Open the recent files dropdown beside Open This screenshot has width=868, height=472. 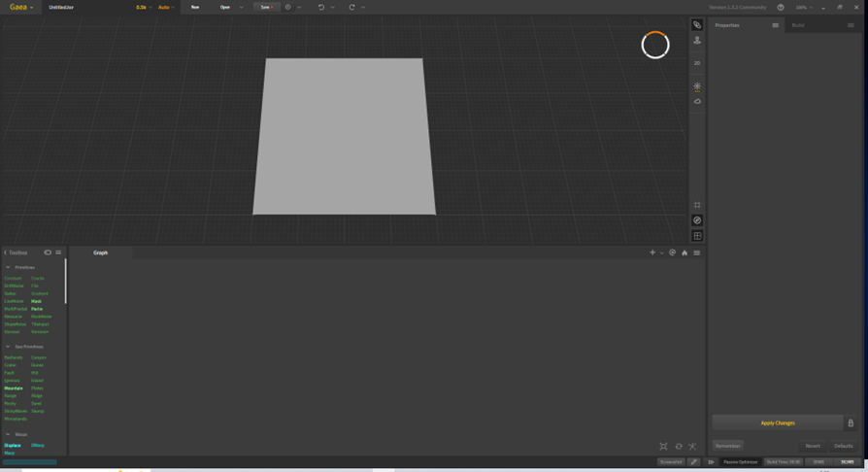point(241,7)
